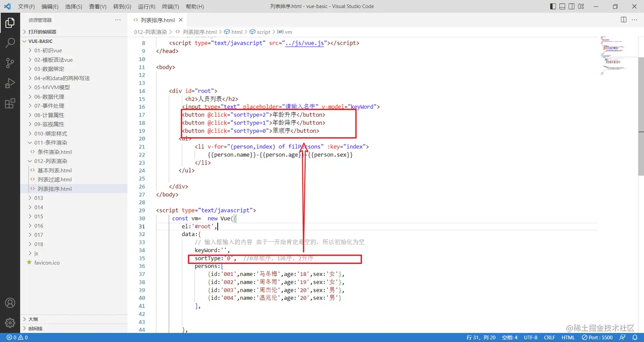
Task: Open editor more actions ellipsis
Action: click(x=635, y=20)
